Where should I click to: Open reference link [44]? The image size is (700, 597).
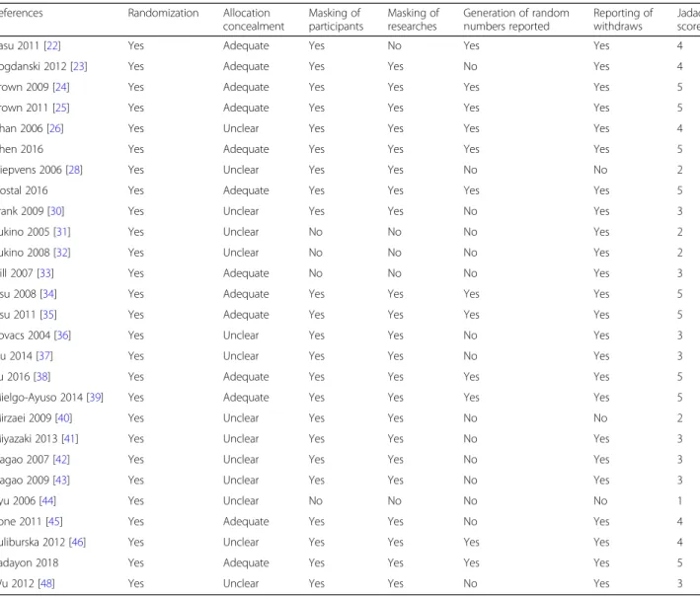click(47, 500)
